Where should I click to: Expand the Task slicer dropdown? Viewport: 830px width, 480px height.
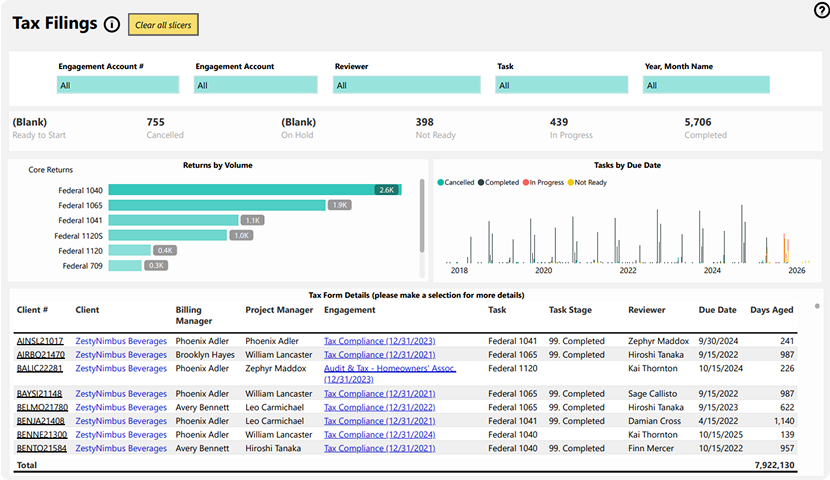(x=561, y=86)
